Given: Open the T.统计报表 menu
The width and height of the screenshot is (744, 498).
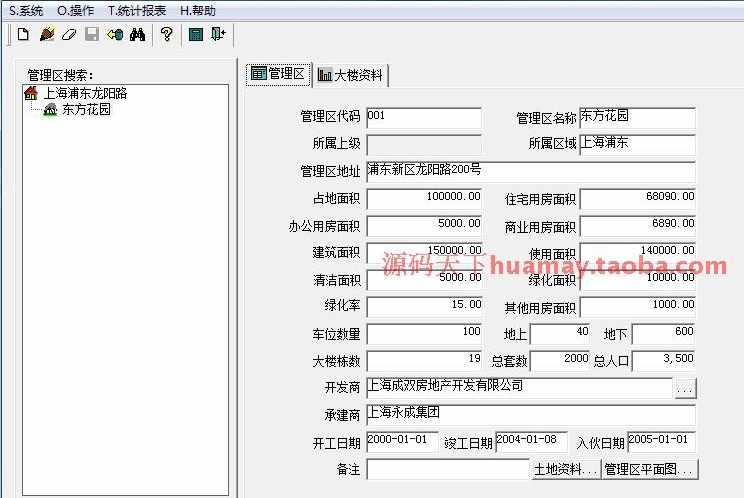Looking at the screenshot, I should 137,10.
